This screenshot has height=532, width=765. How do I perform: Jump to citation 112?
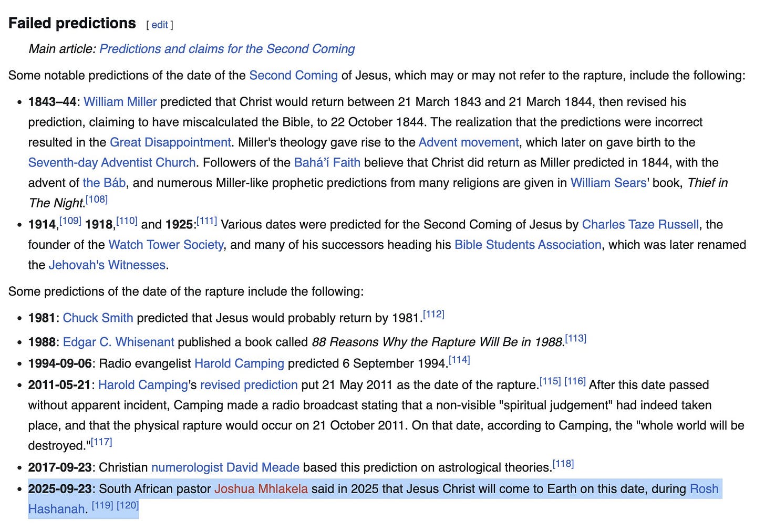(x=433, y=314)
